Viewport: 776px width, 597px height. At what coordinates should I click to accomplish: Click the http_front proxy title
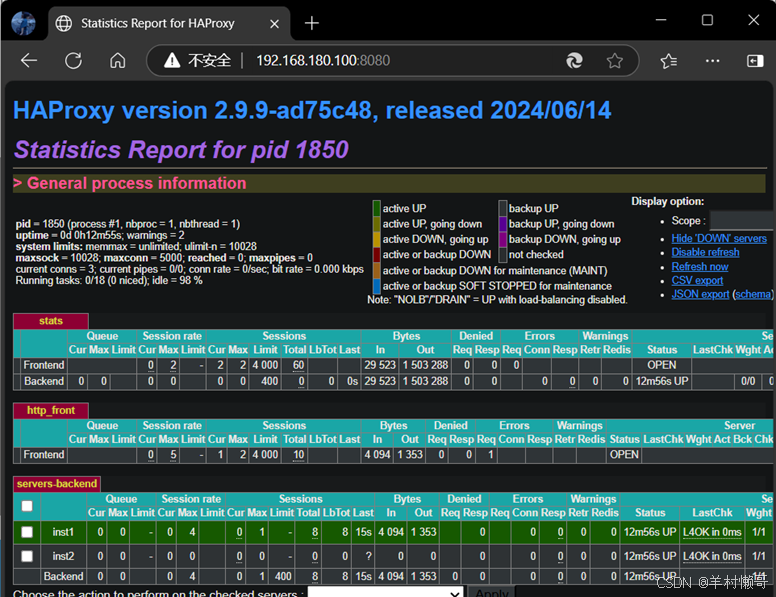coord(50,410)
